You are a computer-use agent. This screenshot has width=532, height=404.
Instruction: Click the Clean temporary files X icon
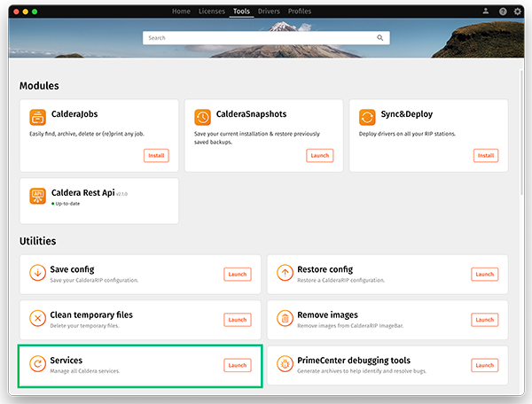point(37,318)
